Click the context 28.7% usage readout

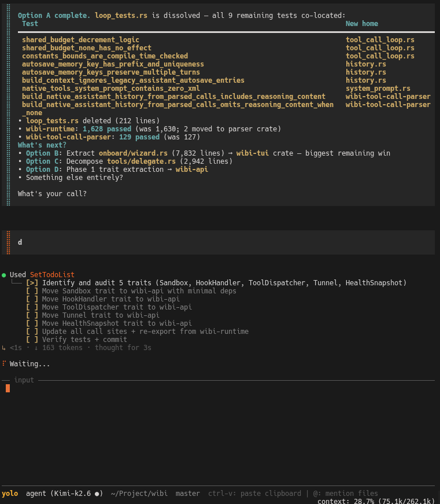(376, 501)
